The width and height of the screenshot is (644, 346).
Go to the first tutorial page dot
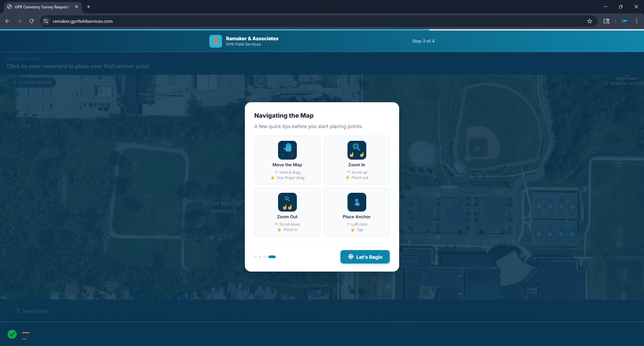click(x=256, y=257)
